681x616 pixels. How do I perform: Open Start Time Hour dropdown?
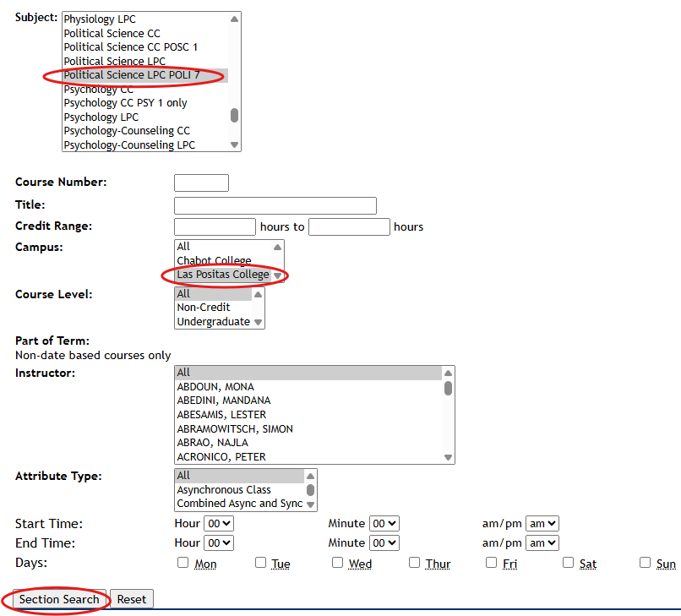tap(219, 524)
